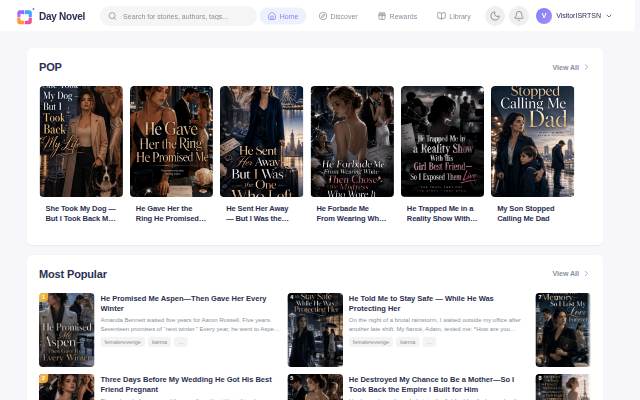
Task: Click the chevron next to POP View All
Action: [587, 67]
